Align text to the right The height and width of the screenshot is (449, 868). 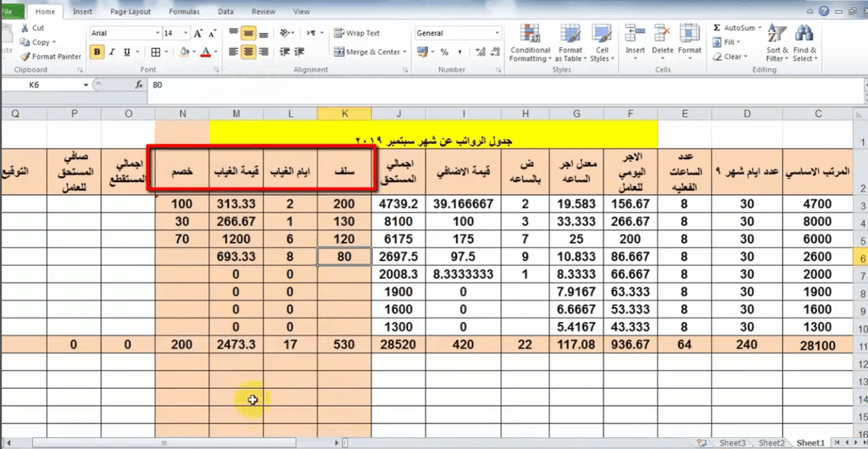click(x=264, y=52)
